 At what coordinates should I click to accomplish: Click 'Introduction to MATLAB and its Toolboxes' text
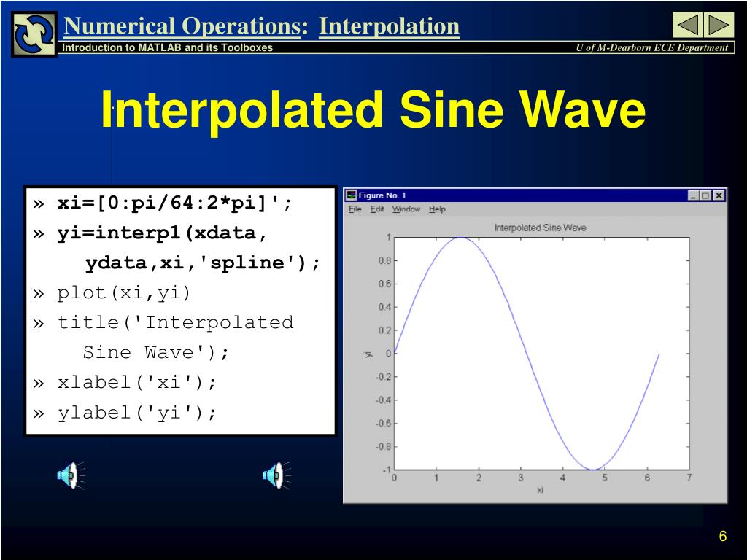pos(168,47)
